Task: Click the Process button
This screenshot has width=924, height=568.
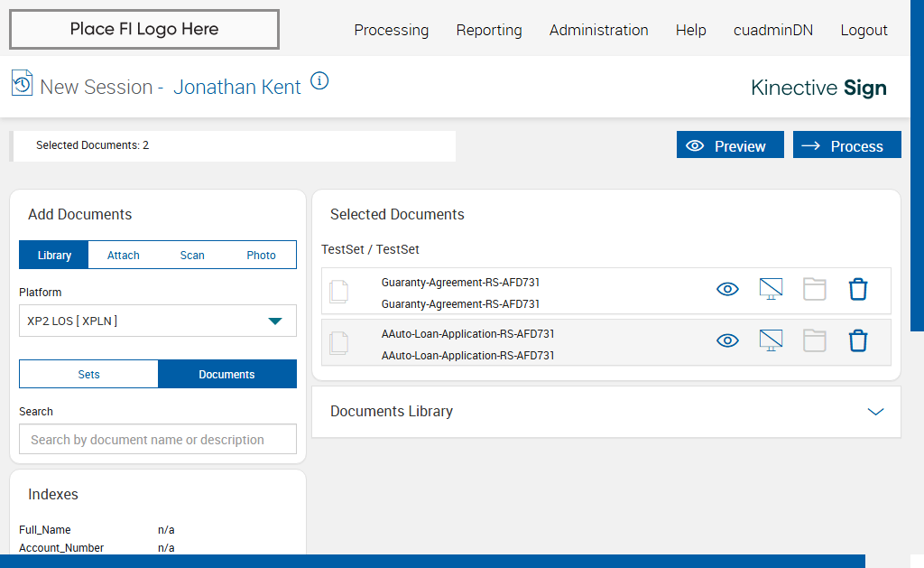Action: tap(846, 145)
